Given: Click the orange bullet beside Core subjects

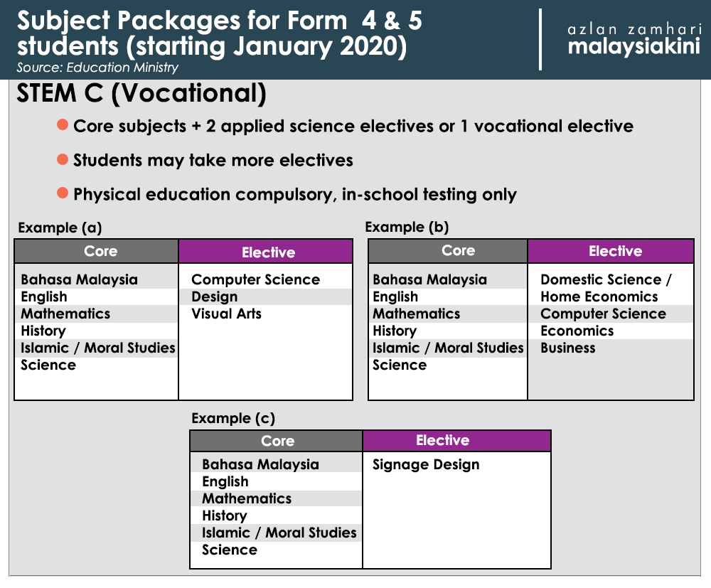Looking at the screenshot, I should pos(63,124).
